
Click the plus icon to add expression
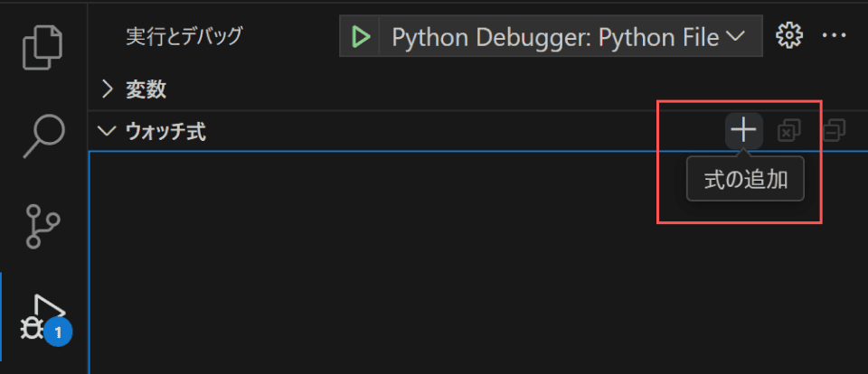743,131
